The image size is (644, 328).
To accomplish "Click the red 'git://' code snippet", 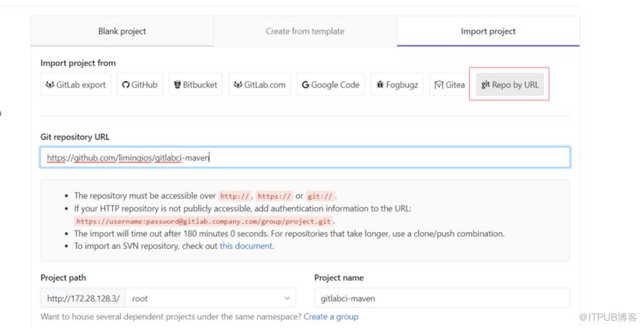I will click(x=320, y=196).
